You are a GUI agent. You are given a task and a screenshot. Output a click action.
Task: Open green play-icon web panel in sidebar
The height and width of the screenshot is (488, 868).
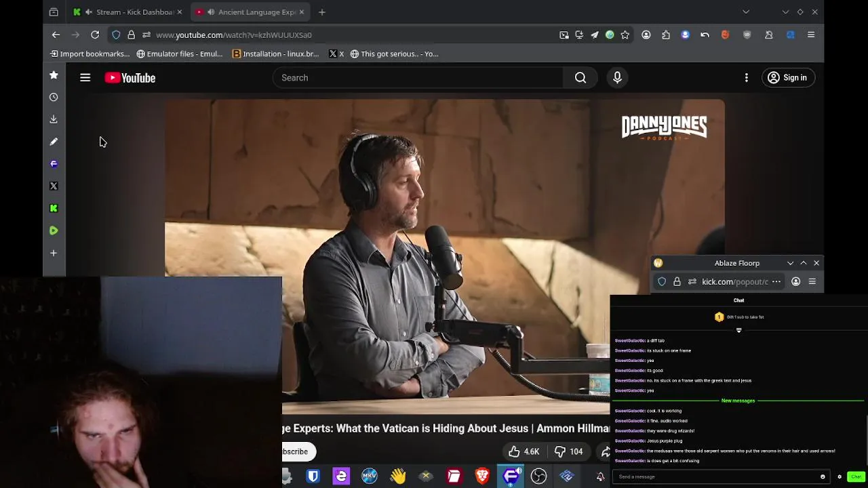click(x=54, y=230)
